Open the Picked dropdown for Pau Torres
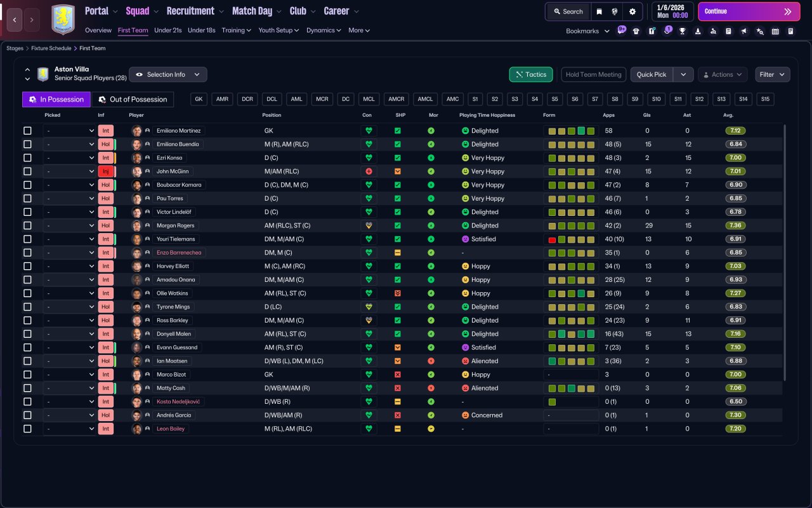Viewport: 812px width, 508px height. [69, 198]
